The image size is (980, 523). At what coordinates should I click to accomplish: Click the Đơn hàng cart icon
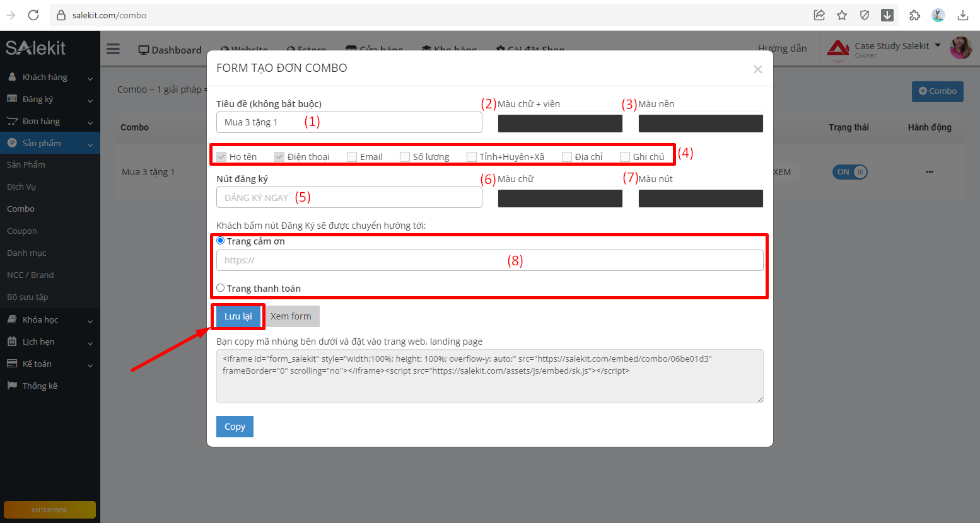click(x=12, y=121)
